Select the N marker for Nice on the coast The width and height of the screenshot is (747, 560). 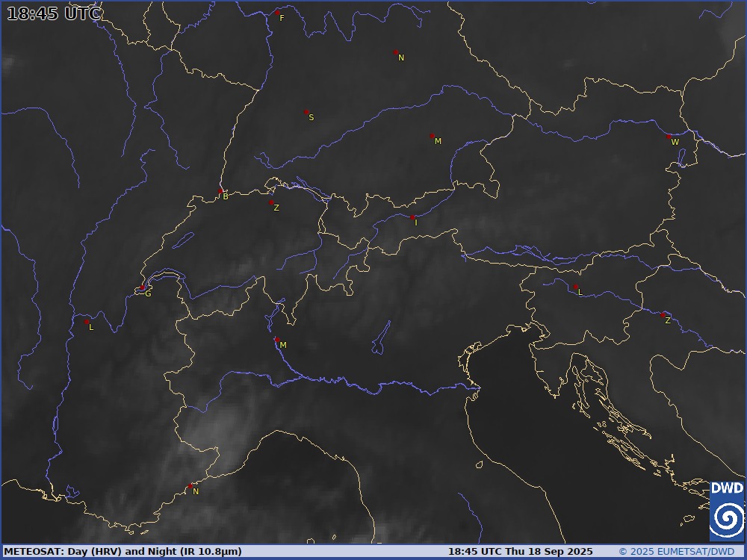pyautogui.click(x=190, y=486)
